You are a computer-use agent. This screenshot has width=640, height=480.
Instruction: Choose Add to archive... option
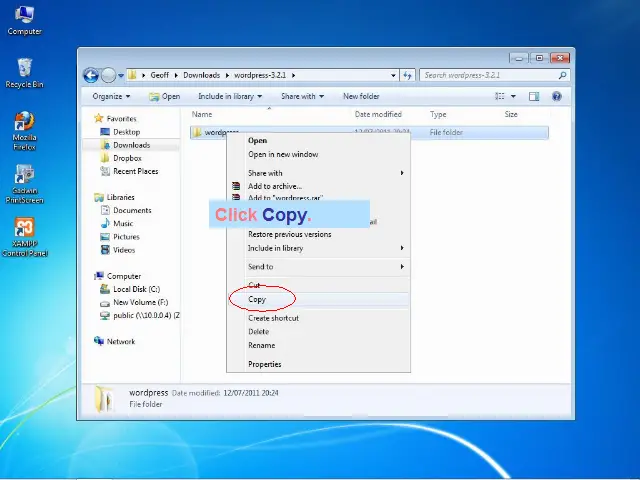click(318, 186)
